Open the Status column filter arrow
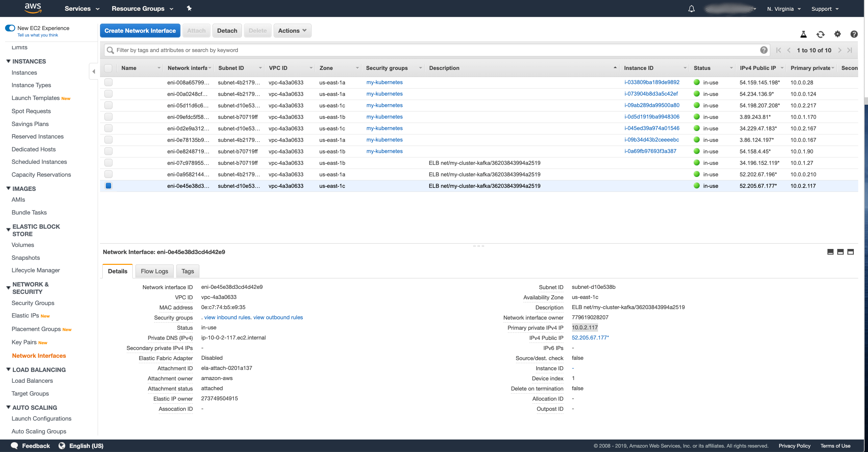The height and width of the screenshot is (452, 868). (731, 68)
